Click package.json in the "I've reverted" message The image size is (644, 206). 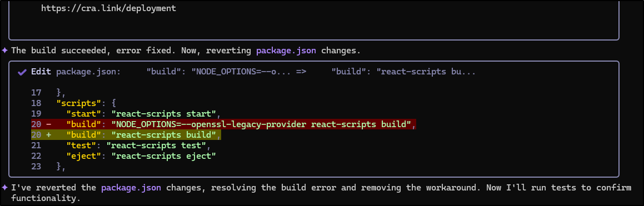coord(131,188)
